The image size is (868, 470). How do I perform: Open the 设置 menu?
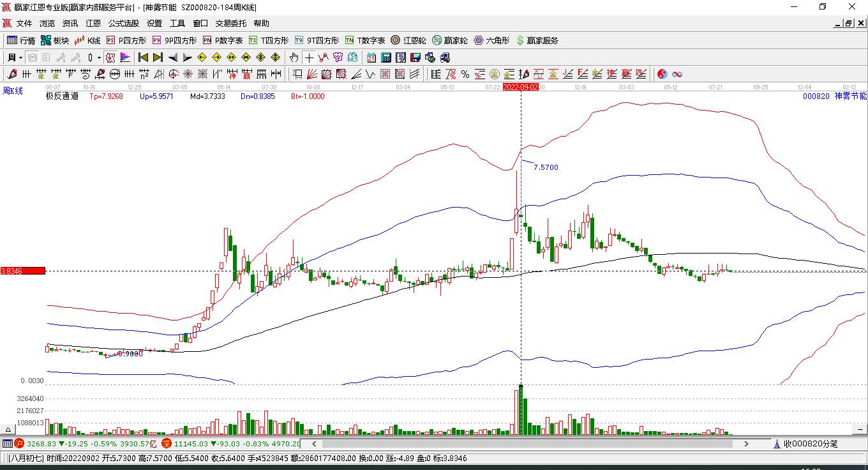tap(154, 24)
